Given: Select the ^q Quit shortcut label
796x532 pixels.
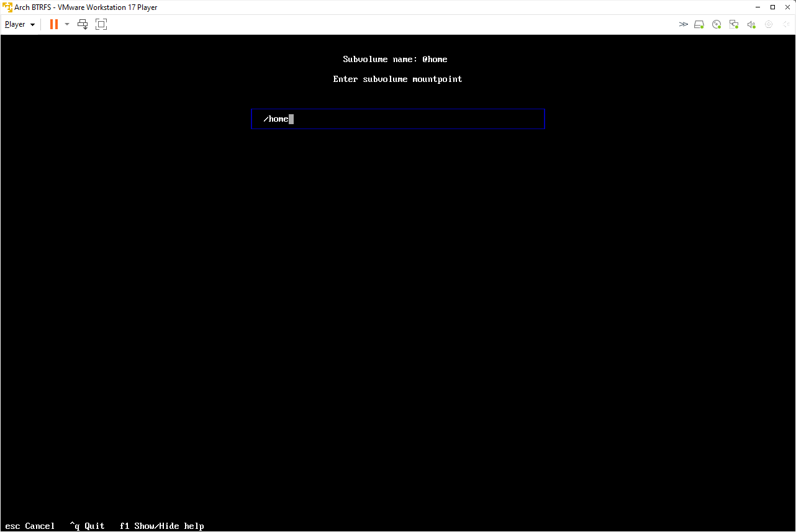Looking at the screenshot, I should click(x=87, y=526).
